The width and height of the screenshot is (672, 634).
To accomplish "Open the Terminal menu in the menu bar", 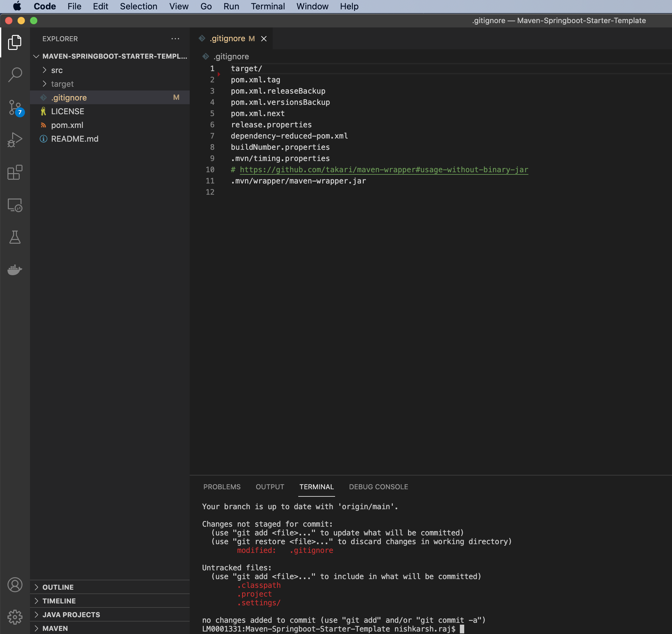I will click(x=267, y=6).
